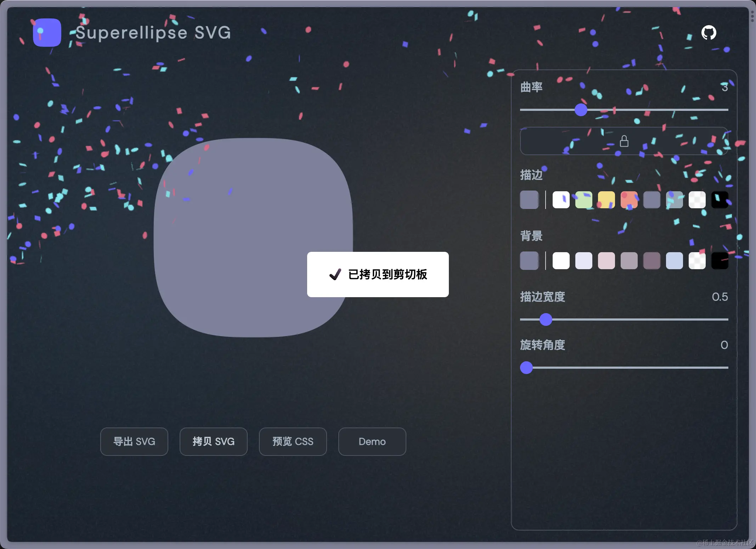Open the Demo button
Screen dimensions: 756x549
(x=372, y=441)
